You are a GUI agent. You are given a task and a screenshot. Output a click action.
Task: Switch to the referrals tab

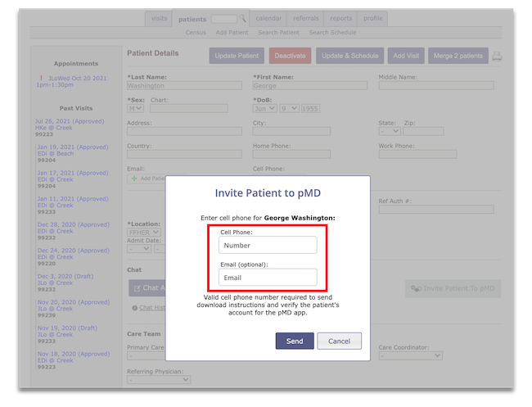pyautogui.click(x=306, y=18)
